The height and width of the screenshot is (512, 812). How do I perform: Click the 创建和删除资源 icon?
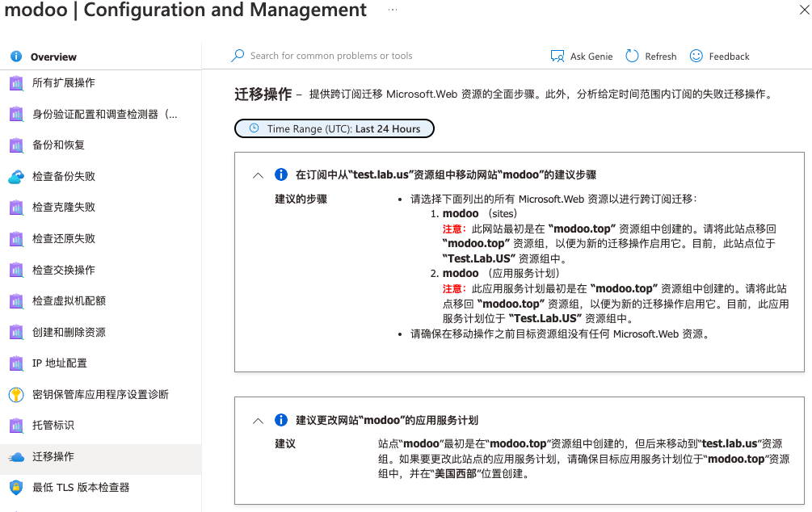pos(16,332)
